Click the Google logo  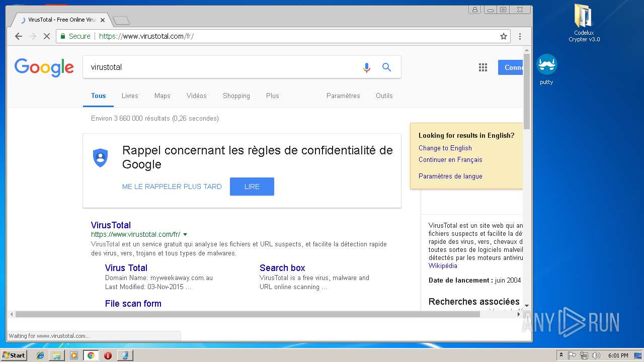[x=44, y=67]
